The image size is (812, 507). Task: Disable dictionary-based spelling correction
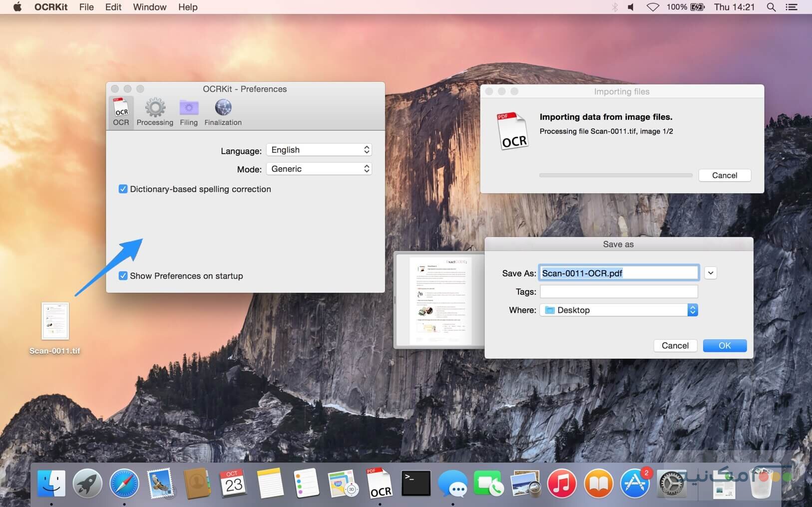coord(123,189)
